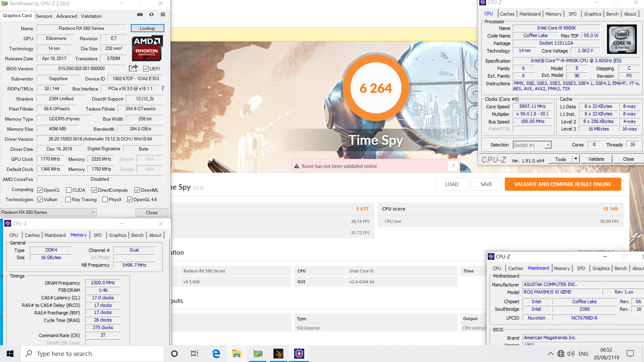Screen dimensions: 644x362
Task: Open notification center icon
Action: pos(630,354)
